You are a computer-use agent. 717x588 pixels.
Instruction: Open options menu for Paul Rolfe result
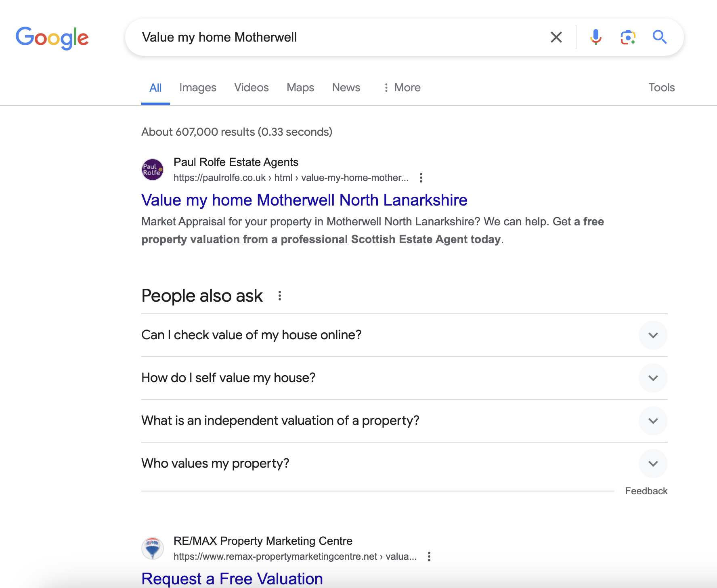point(421,178)
